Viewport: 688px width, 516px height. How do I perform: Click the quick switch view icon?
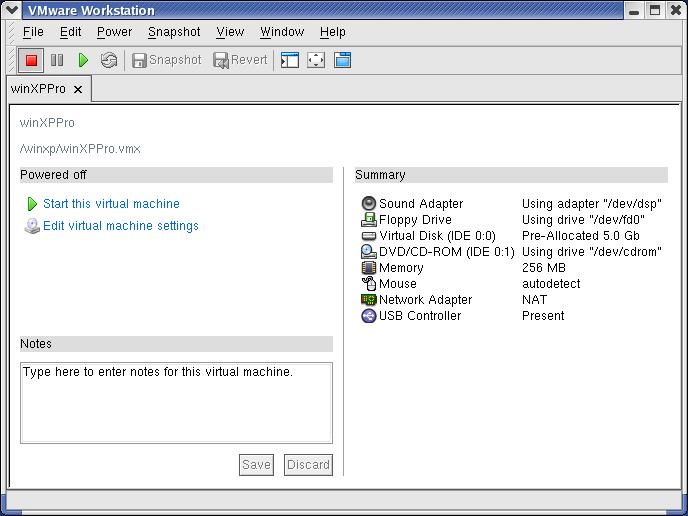click(342, 60)
